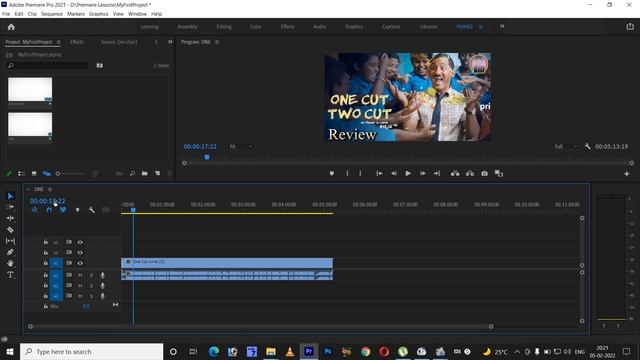This screenshot has height=360, width=640.
Task: Open Program monitor Button Editor plus
Action: 627,174
